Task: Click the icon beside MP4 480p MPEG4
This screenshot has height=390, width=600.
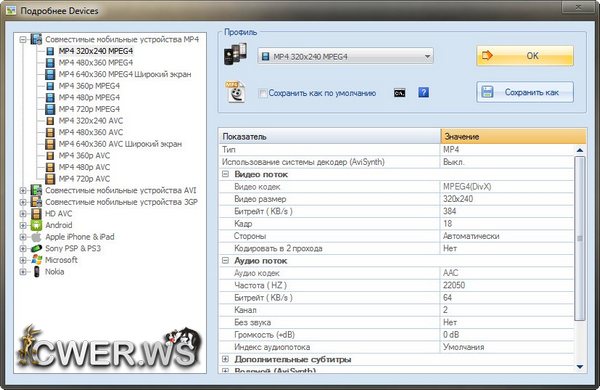Action: [x=50, y=97]
